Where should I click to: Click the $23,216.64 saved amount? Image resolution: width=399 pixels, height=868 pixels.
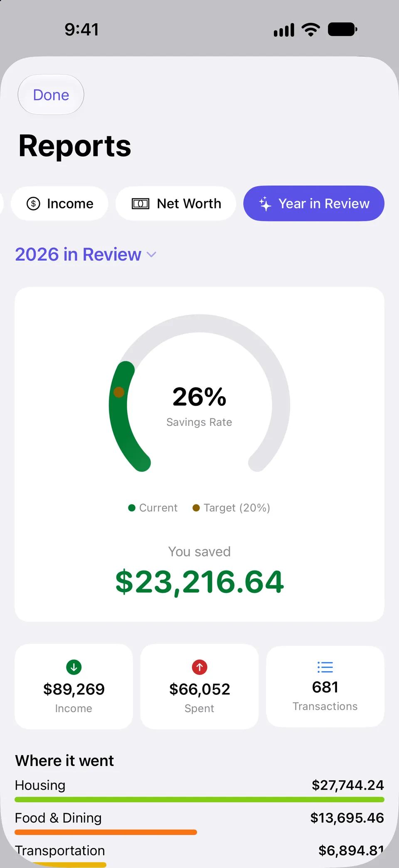point(199,582)
